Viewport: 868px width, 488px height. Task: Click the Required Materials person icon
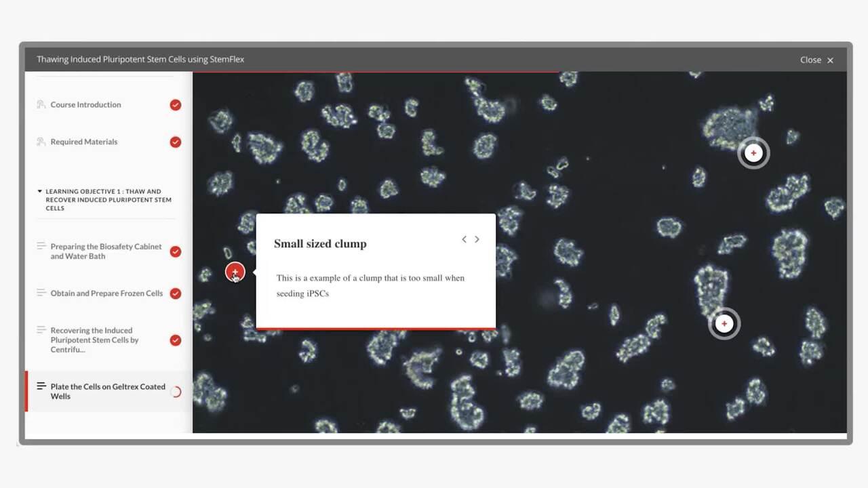click(41, 142)
